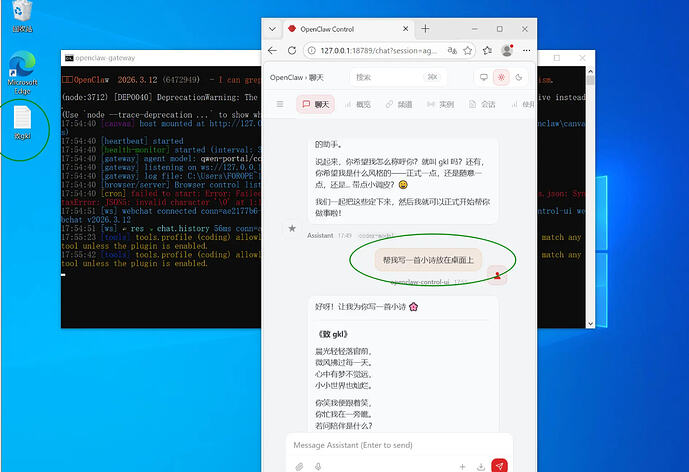This screenshot has width=689, height=472.
Task: Switch to system theme mode
Action: [x=484, y=77]
